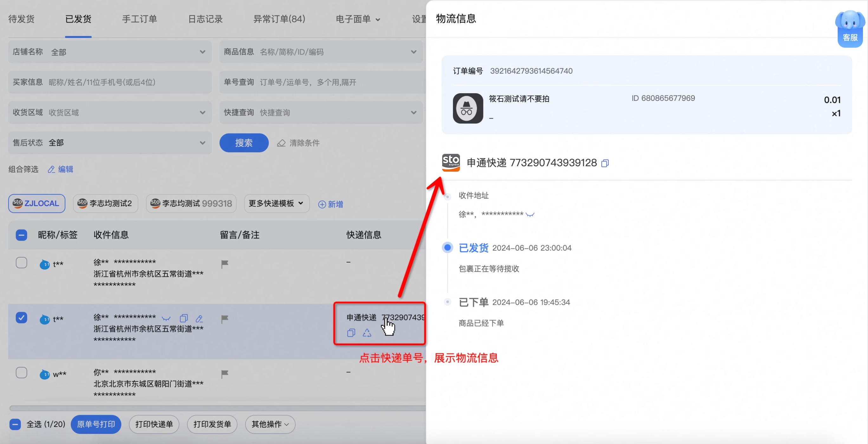Expand the 售后状态 dropdown

(x=110, y=143)
